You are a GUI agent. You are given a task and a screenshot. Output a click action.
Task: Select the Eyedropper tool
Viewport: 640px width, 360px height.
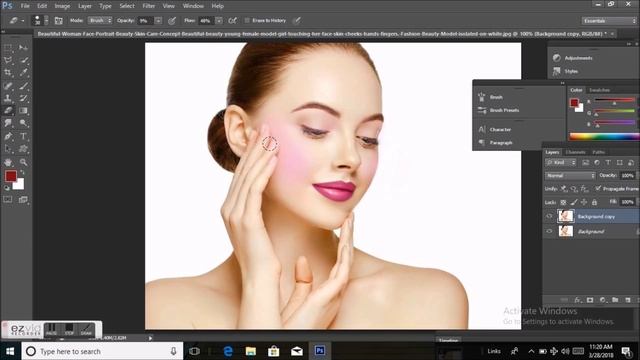(23, 73)
